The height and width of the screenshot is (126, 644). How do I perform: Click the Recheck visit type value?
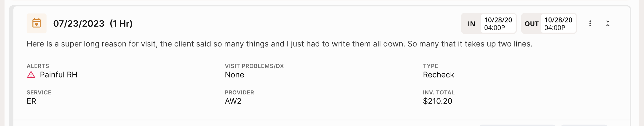(438, 75)
